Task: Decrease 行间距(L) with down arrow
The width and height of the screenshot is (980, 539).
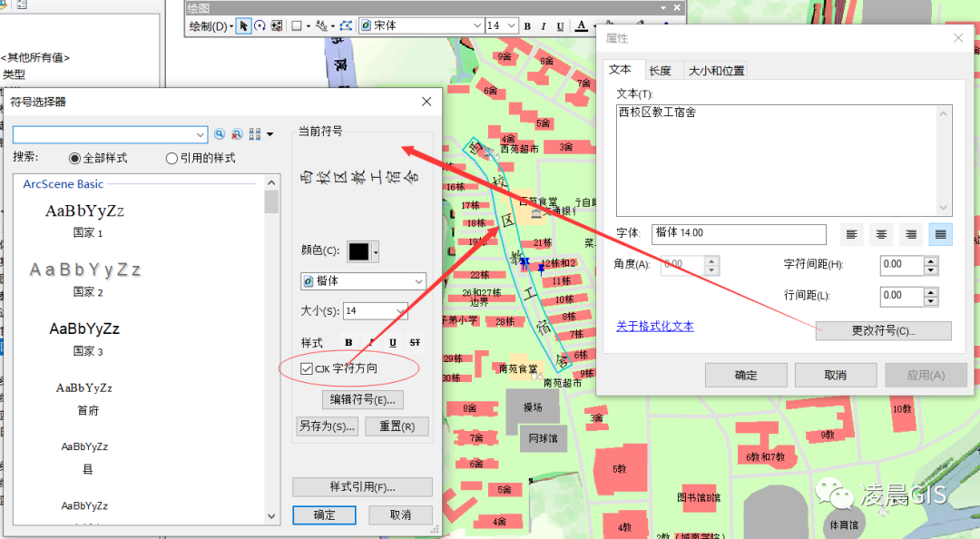Action: (931, 300)
